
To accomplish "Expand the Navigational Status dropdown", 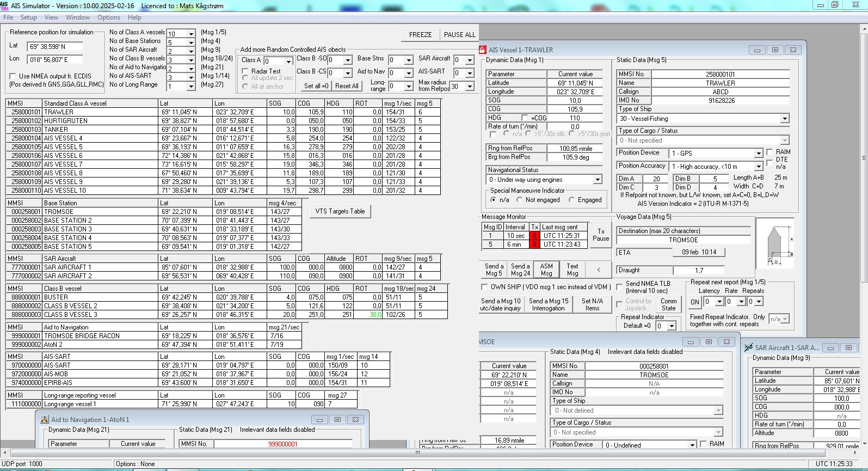I will click(x=597, y=180).
